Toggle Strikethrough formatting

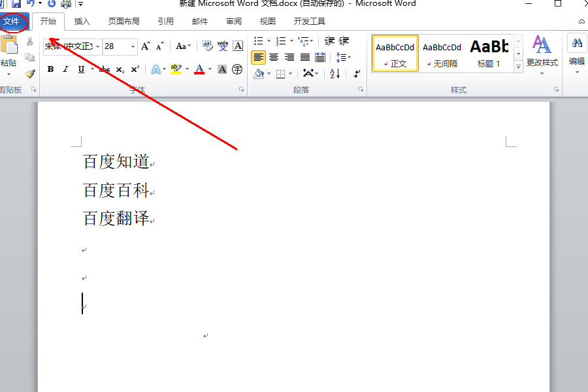pyautogui.click(x=105, y=69)
